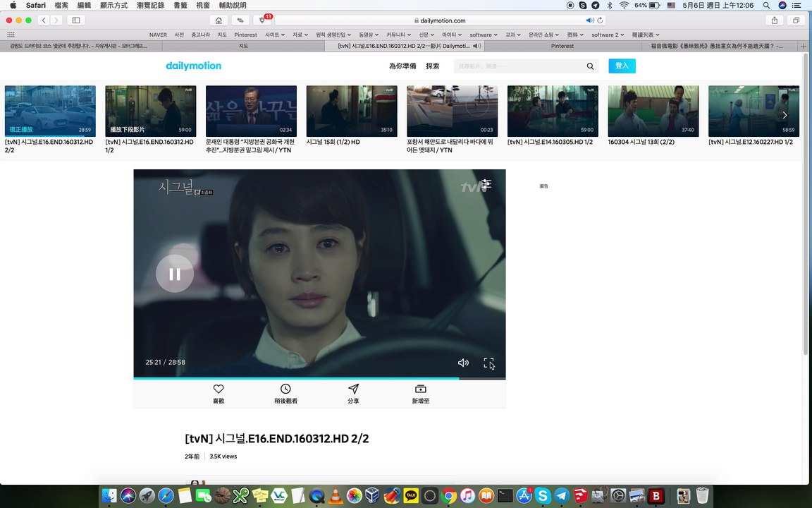This screenshot has height=508, width=812.
Task: Add video to a playlist icon
Action: (x=421, y=389)
